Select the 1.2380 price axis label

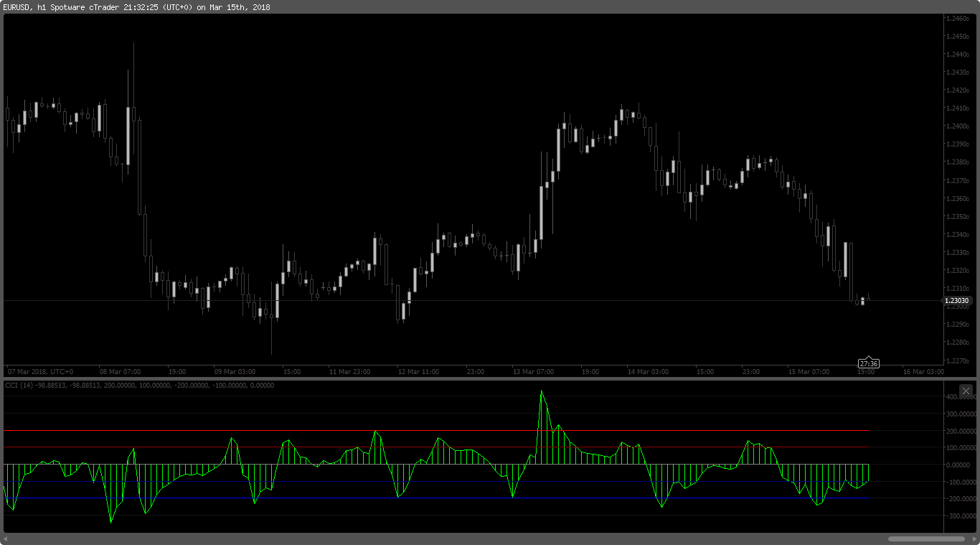coord(958,162)
